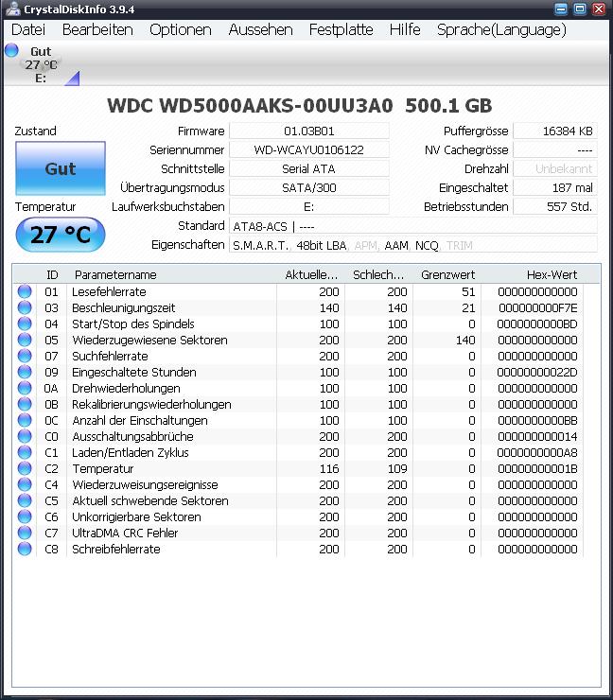Click status orb for Wiederzugewiesene Sektoren
Viewport: 613px width, 700px height.
tap(25, 340)
